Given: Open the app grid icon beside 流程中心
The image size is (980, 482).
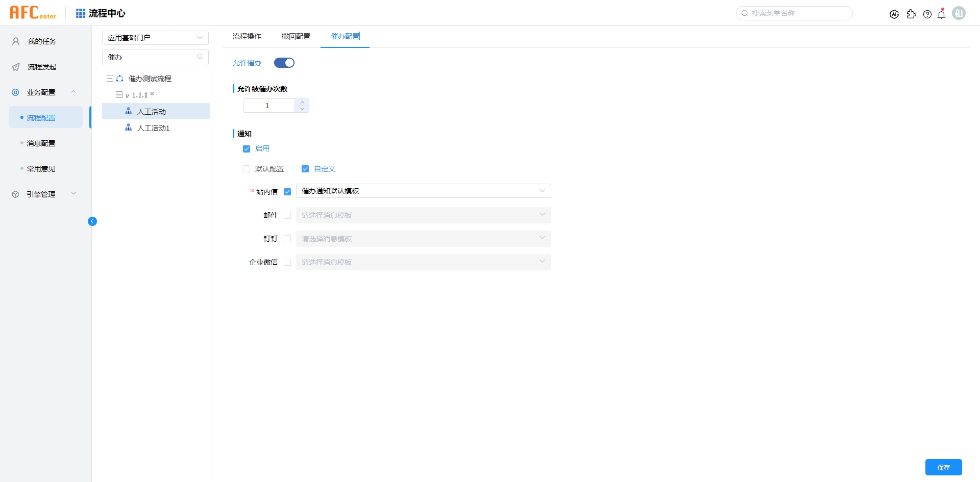Looking at the screenshot, I should (81, 13).
